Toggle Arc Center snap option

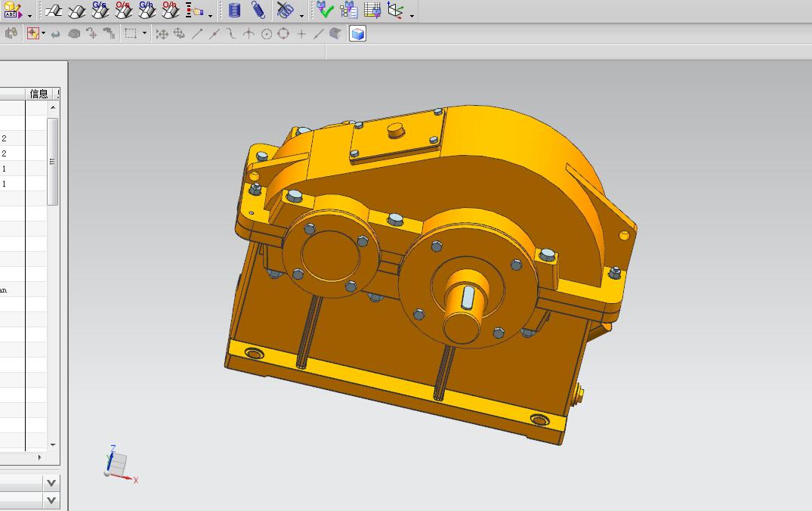pos(266,34)
